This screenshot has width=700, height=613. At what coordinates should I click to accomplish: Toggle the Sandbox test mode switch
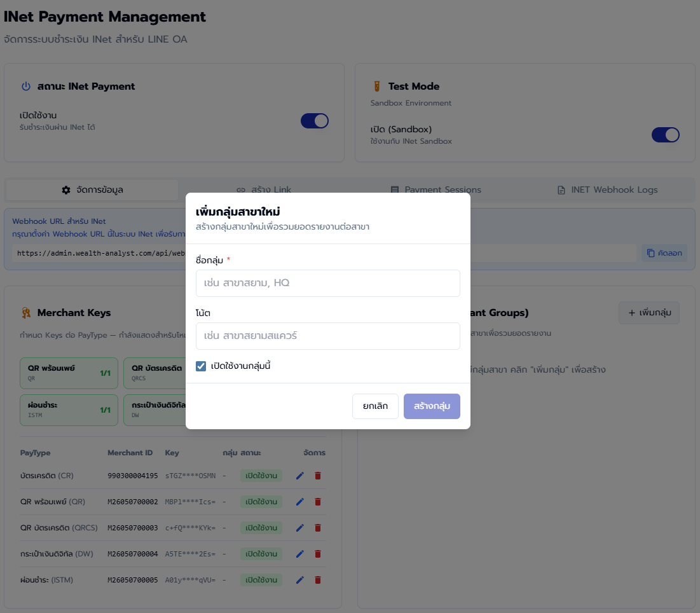[666, 135]
